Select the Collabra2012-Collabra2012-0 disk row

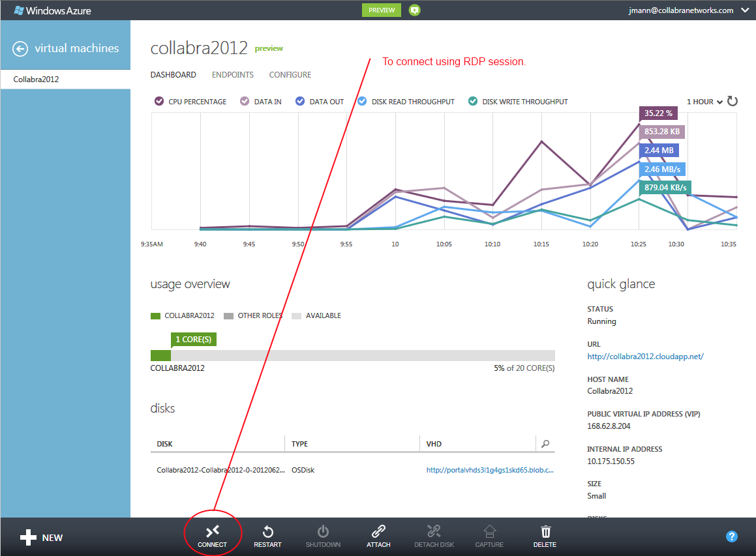352,470
